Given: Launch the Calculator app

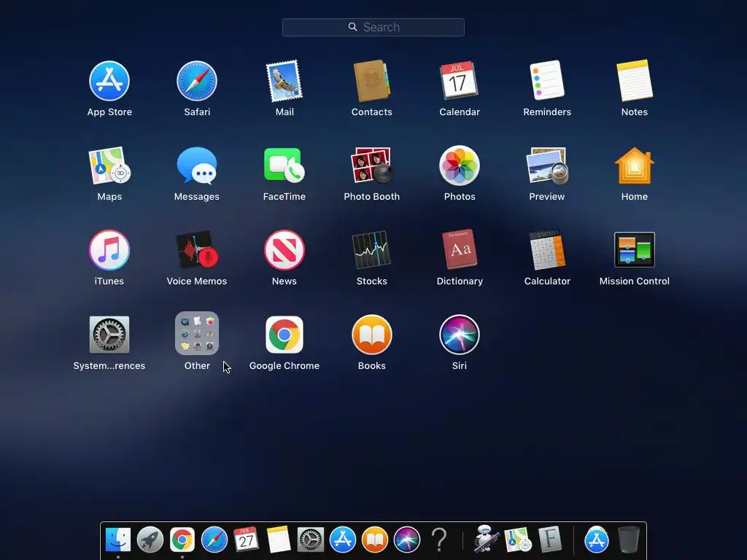Looking at the screenshot, I should point(547,250).
